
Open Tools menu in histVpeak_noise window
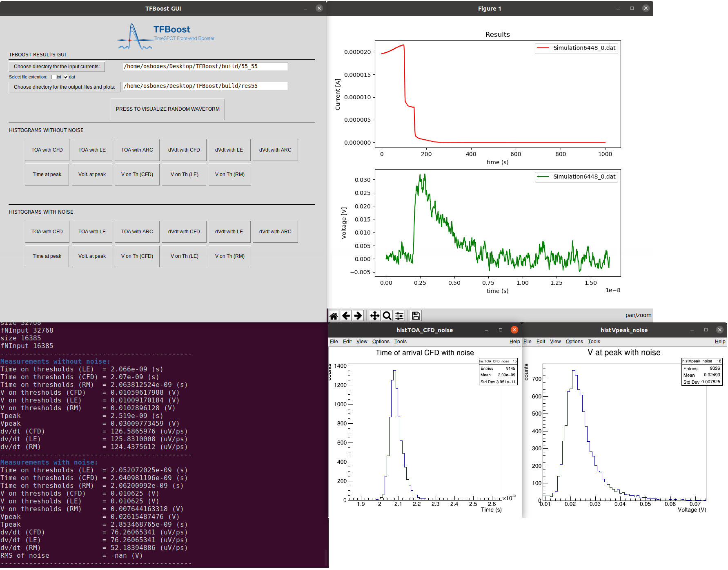(594, 342)
